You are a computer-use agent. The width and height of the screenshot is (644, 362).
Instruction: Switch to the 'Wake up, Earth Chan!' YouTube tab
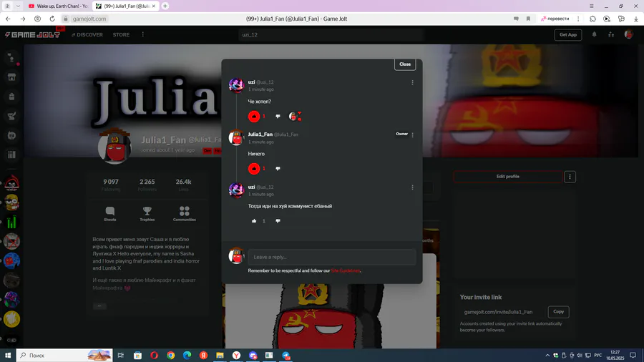point(59,6)
